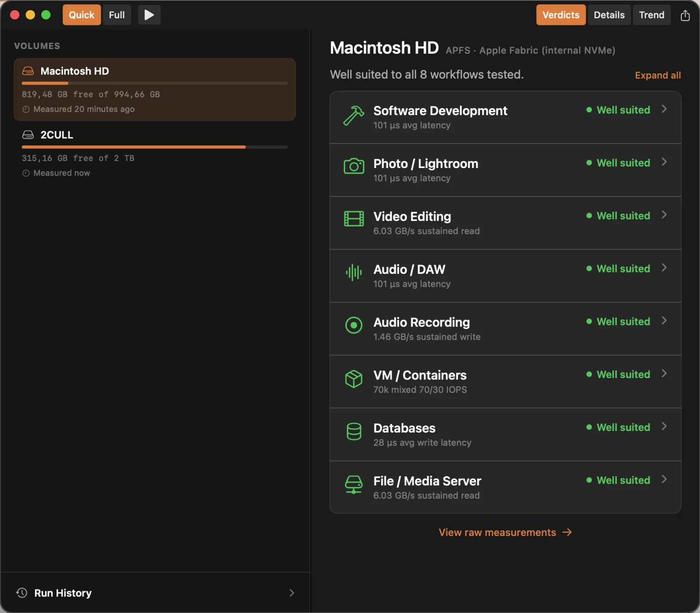
Task: Click the server icon for File / Media Server
Action: (353, 485)
